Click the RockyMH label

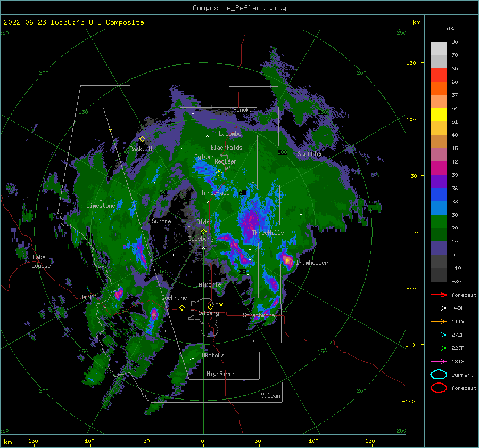click(x=141, y=149)
